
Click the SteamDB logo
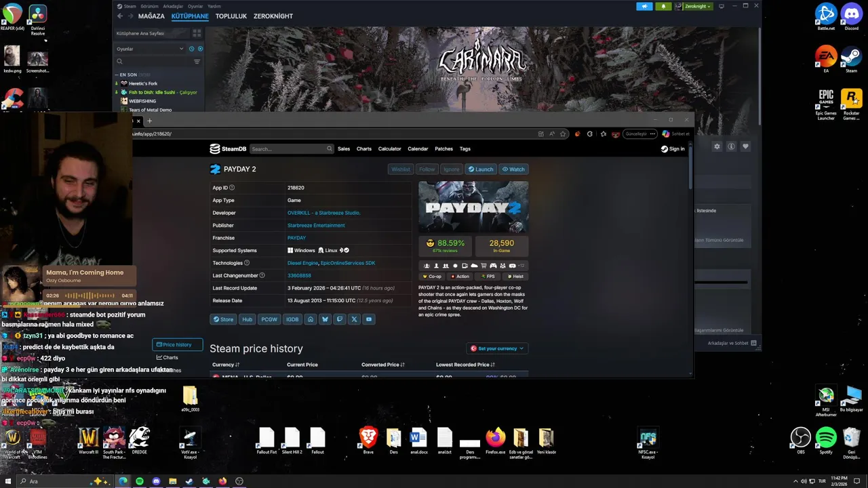point(228,148)
